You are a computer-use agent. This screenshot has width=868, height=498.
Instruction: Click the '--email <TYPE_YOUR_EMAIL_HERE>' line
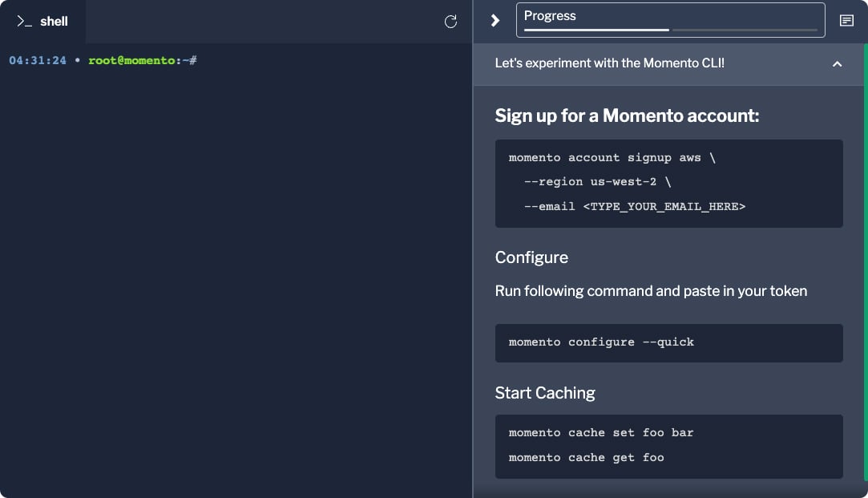click(x=635, y=207)
